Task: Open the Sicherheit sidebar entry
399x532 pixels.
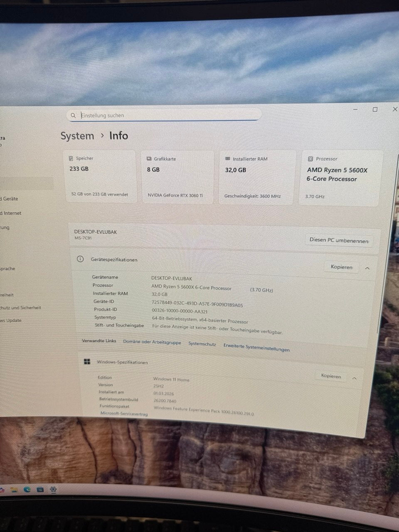Action: [21, 308]
